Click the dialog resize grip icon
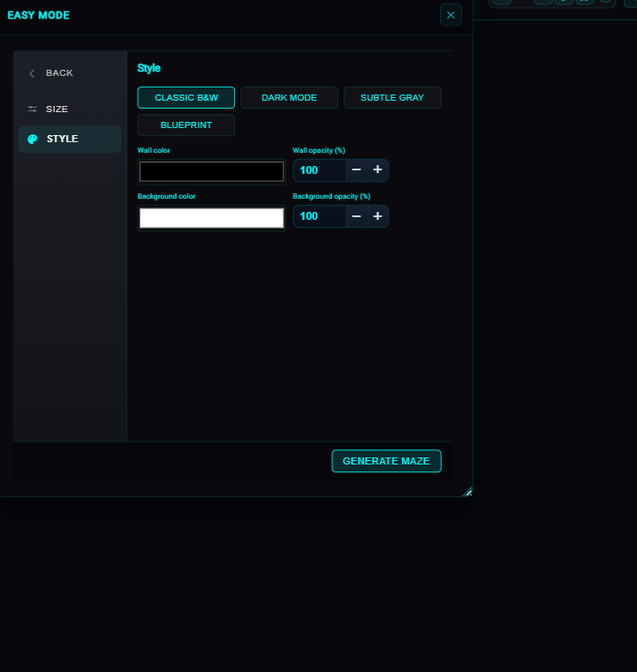Screen dimensions: 637x672 click(x=467, y=492)
